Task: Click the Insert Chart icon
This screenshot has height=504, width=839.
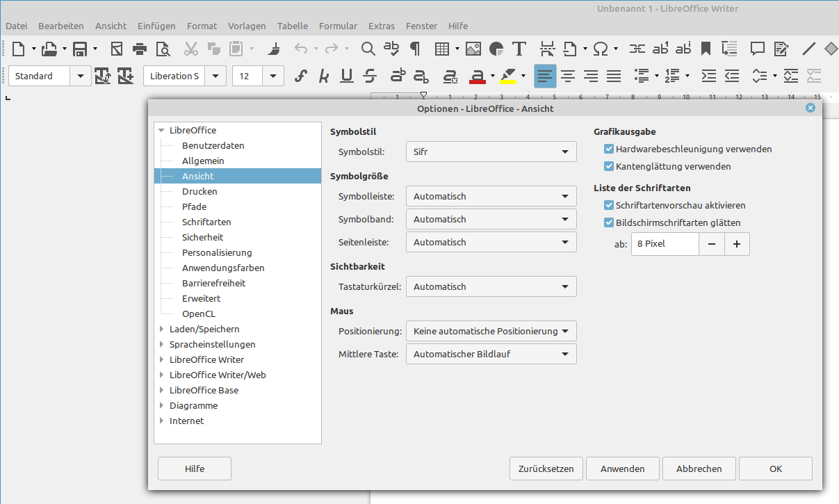Action: click(x=496, y=49)
